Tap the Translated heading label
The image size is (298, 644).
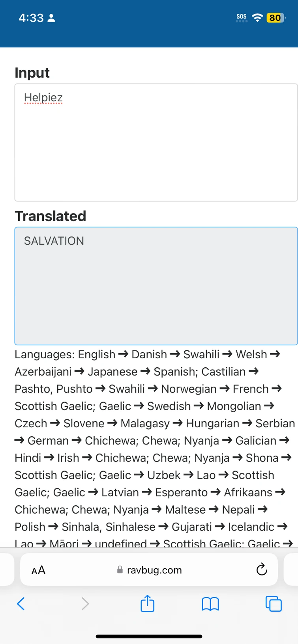pyautogui.click(x=51, y=216)
